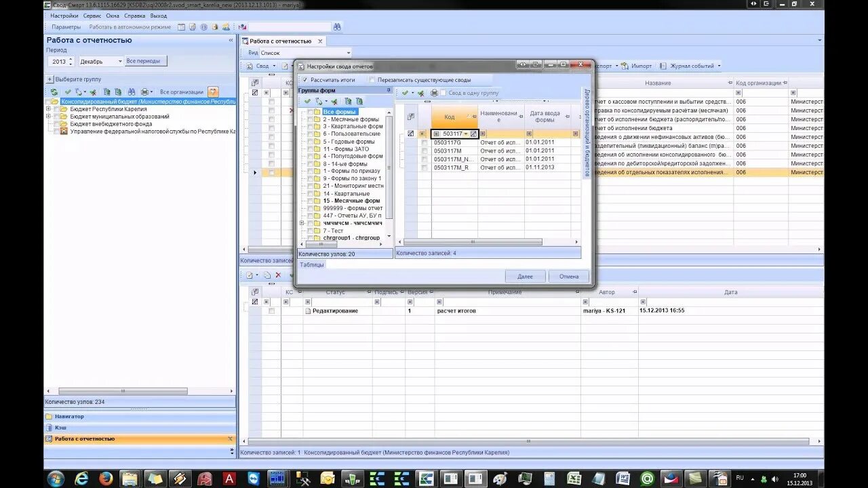Open the Навигатор sidebar section

tap(140, 416)
